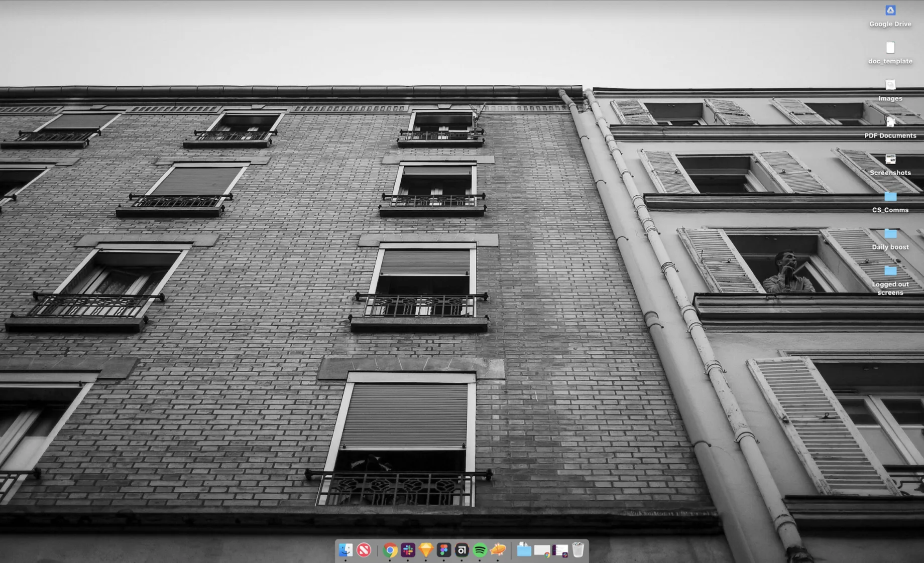Viewport: 924px width, 563px height.
Task: Select the doc_template file on desktop
Action: click(890, 48)
